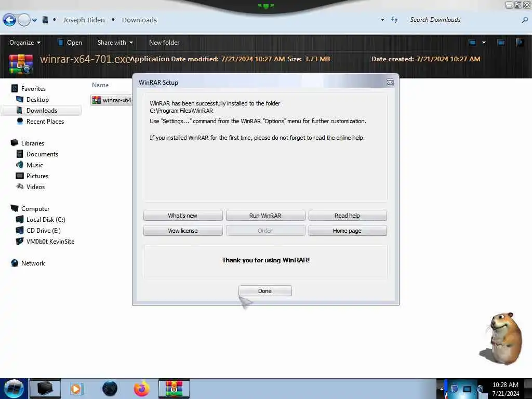This screenshot has height=399, width=532.
Task: Focus the Search Downloads field
Action: (x=463, y=20)
